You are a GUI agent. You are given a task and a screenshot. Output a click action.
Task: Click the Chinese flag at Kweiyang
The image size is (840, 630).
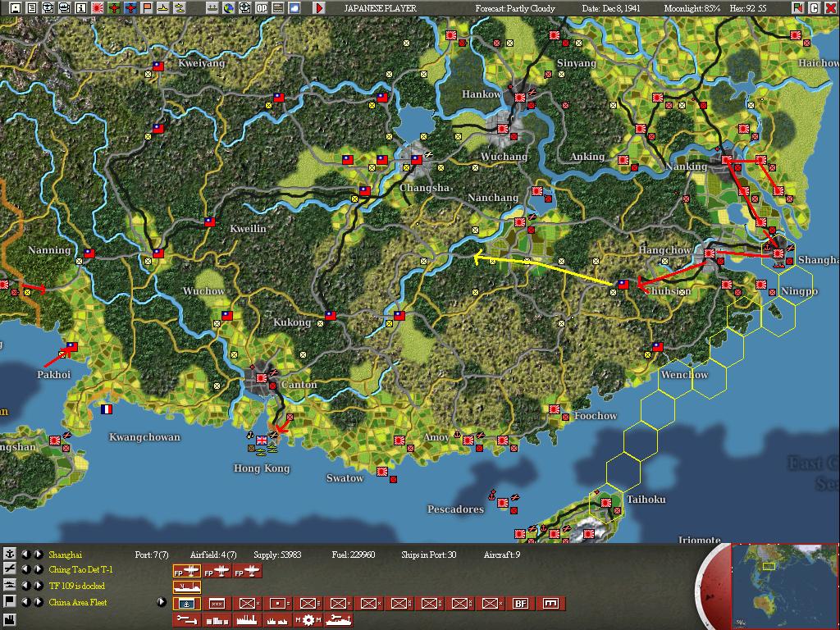pos(157,66)
